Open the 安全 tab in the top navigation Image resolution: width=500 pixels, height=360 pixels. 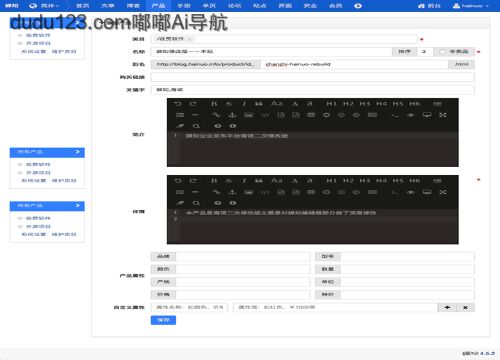(x=310, y=6)
